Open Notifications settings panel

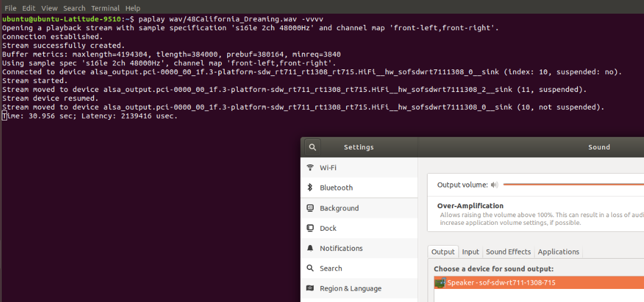click(359, 248)
